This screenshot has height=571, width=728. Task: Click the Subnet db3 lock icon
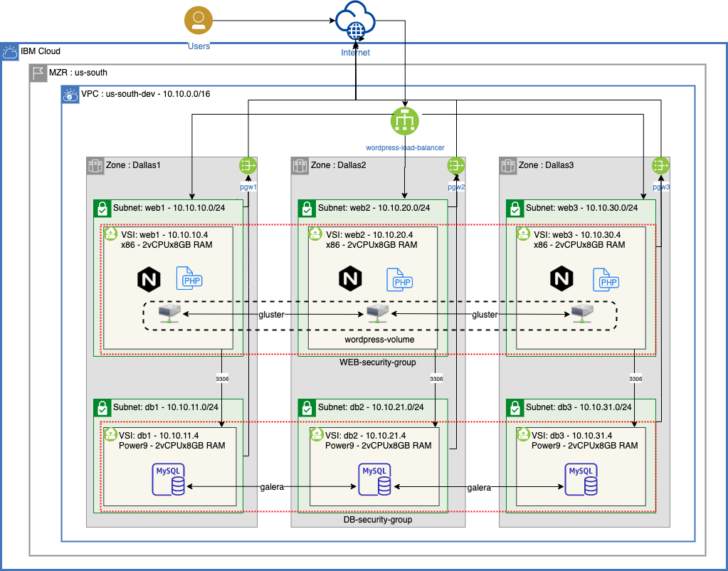515,408
